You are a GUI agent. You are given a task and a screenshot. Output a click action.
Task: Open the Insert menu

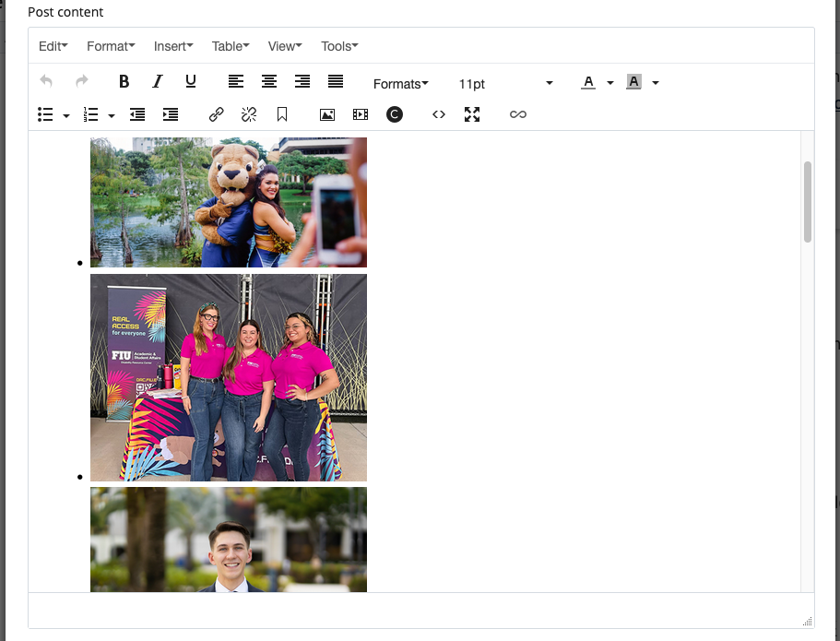(x=173, y=45)
